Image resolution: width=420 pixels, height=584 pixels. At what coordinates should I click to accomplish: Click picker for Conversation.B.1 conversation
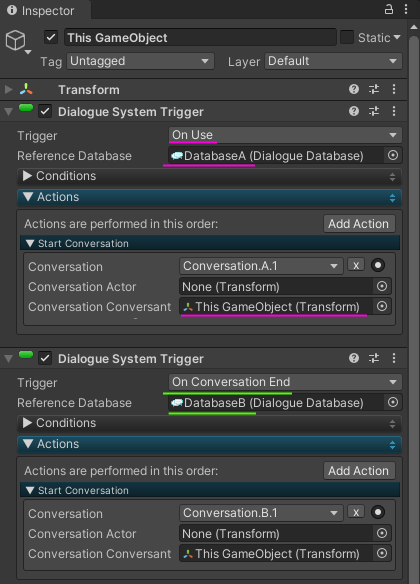378,512
